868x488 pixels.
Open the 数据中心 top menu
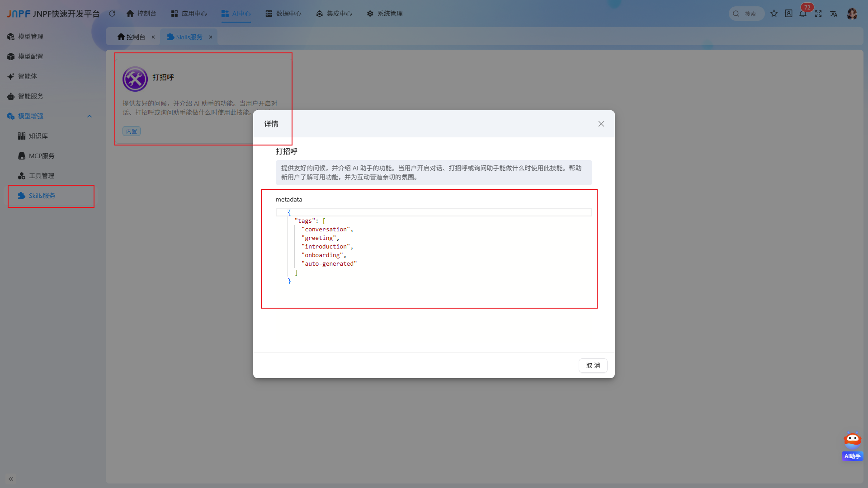point(283,14)
